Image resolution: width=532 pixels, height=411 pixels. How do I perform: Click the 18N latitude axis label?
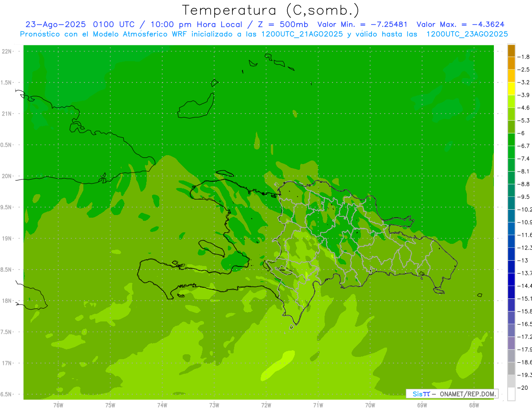coord(8,301)
